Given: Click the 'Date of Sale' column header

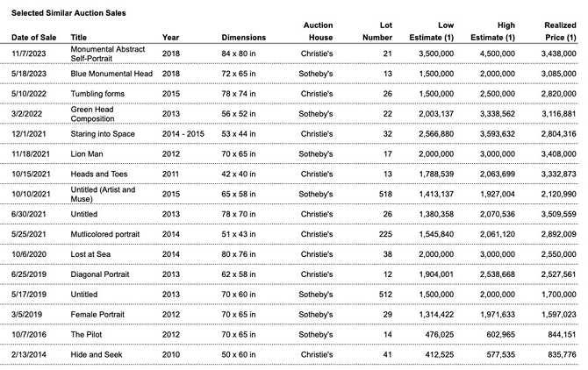Looking at the screenshot, I should point(33,38).
